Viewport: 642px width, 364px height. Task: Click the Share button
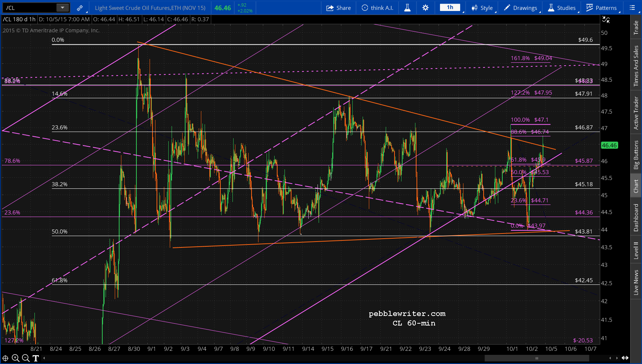(338, 8)
